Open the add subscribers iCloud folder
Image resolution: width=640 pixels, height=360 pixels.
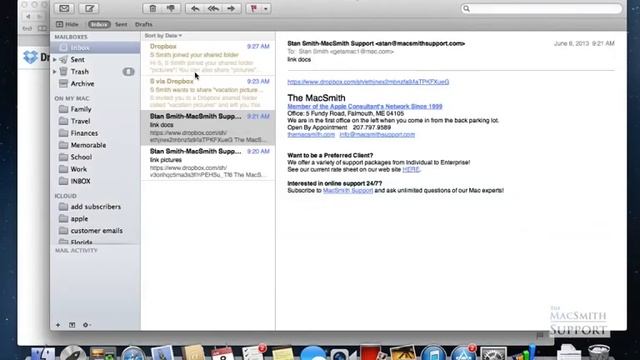click(96, 207)
